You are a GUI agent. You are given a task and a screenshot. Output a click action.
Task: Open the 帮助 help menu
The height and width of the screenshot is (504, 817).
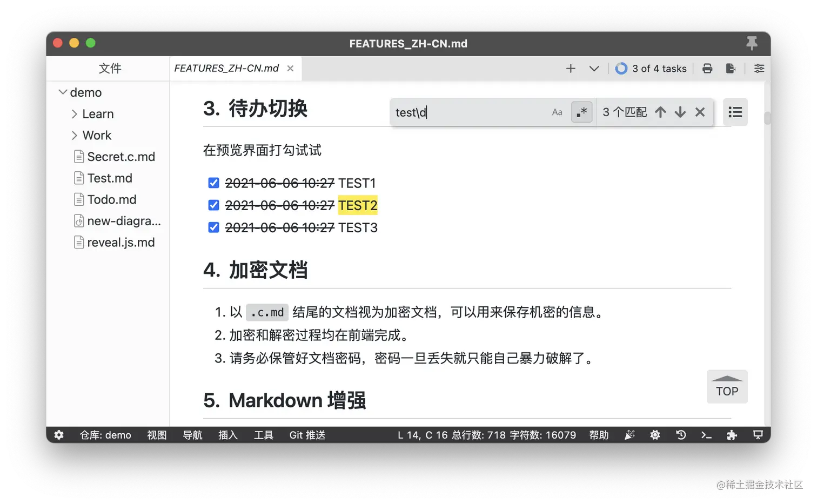click(599, 435)
